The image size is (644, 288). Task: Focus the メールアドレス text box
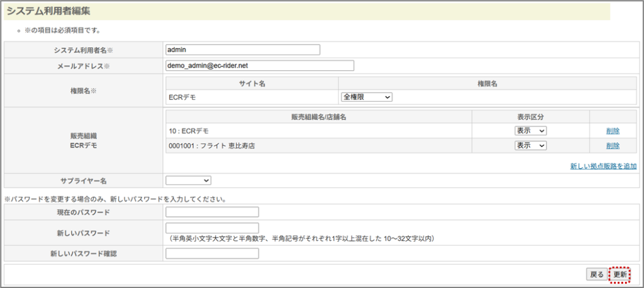(260, 65)
